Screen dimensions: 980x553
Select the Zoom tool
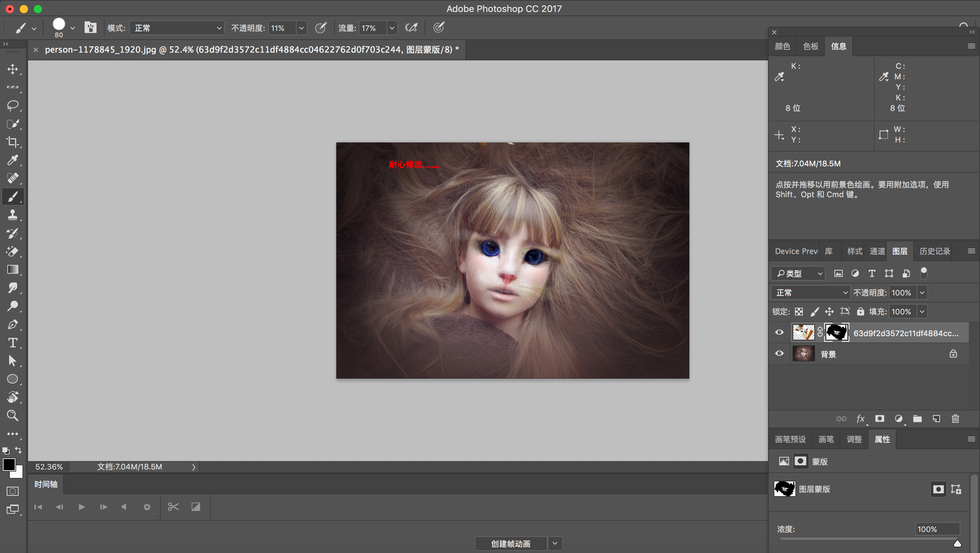pos(13,415)
